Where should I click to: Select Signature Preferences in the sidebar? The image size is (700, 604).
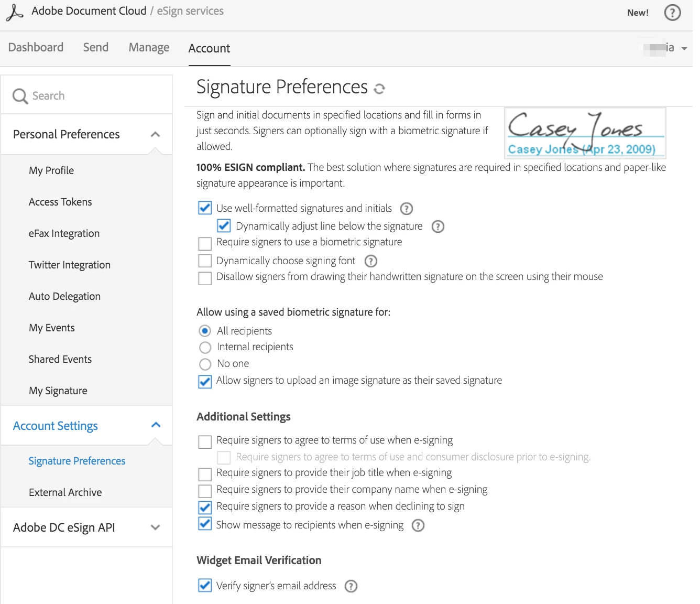(77, 461)
